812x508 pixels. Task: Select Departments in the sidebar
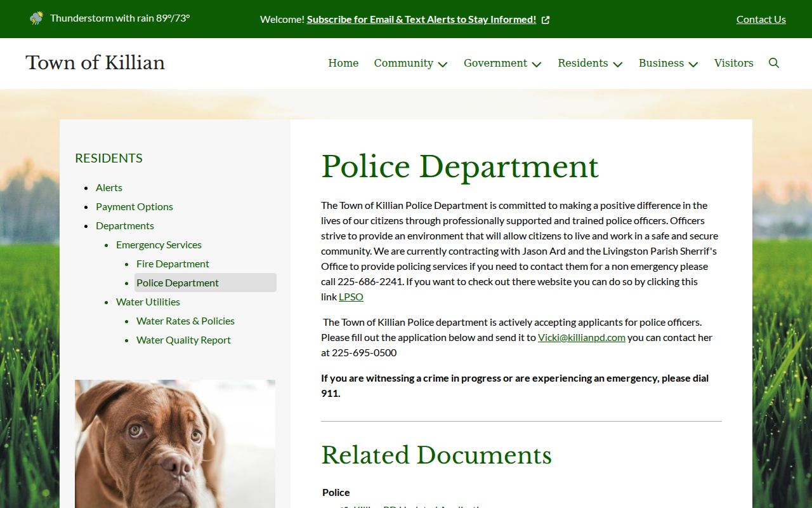[x=125, y=225]
